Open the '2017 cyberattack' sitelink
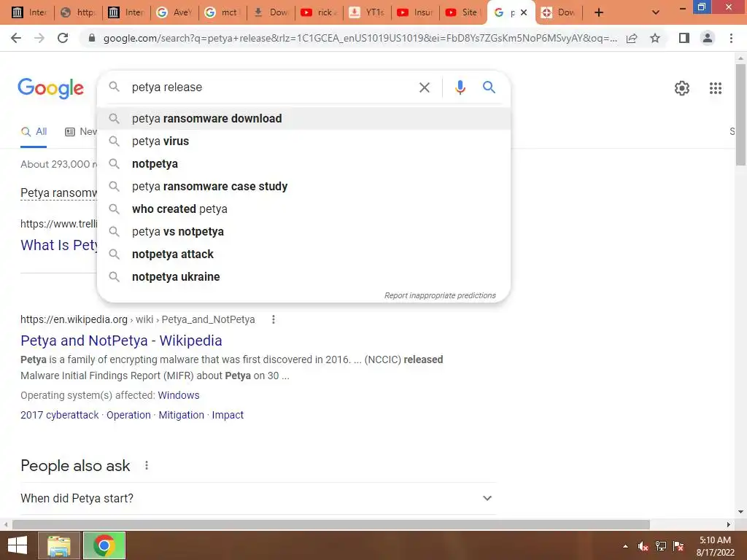This screenshot has width=747, height=560. coord(60,415)
